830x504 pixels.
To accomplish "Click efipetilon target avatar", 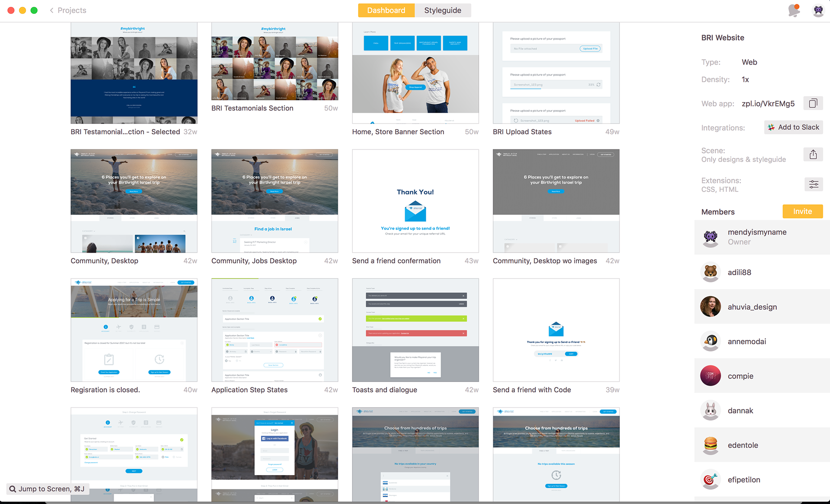I will pyautogui.click(x=710, y=479).
